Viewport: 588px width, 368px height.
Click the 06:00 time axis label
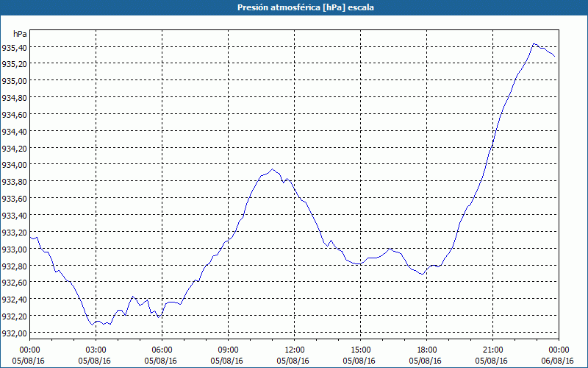point(162,350)
